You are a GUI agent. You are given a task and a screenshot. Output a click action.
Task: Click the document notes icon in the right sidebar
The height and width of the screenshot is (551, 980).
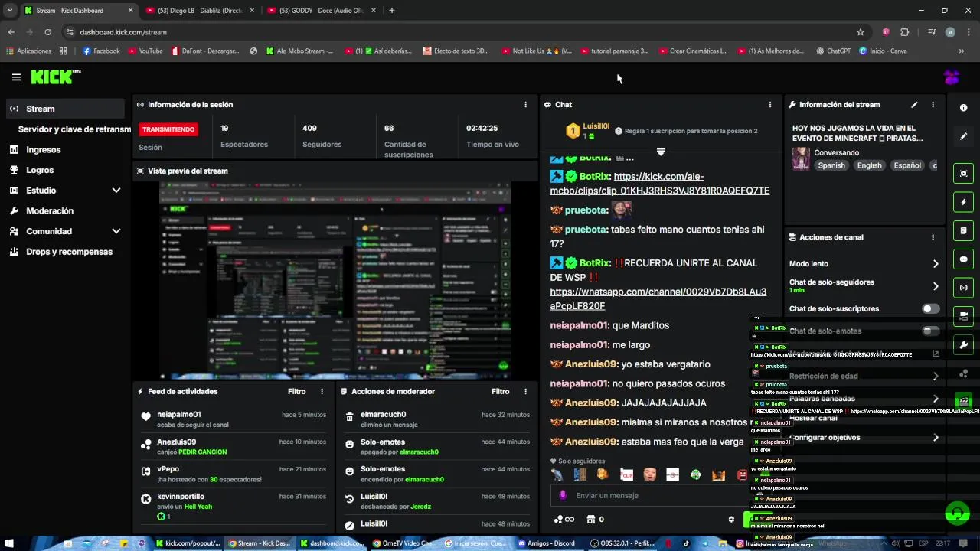[x=964, y=230]
